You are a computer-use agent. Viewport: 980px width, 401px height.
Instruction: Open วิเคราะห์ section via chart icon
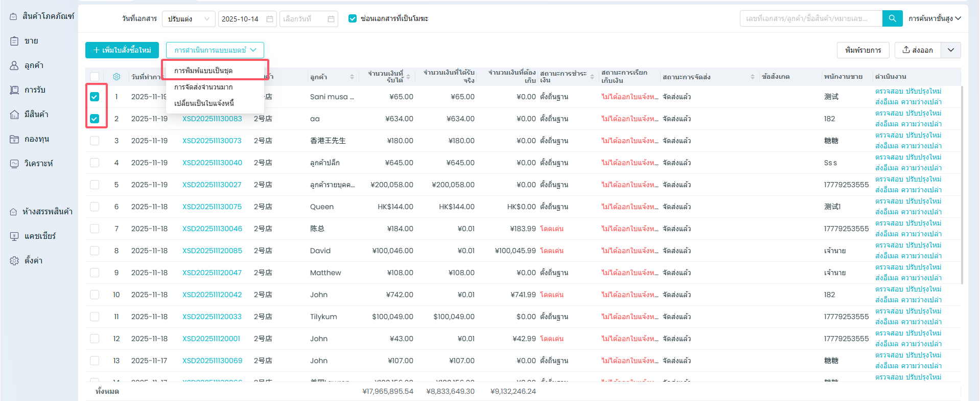(x=14, y=164)
